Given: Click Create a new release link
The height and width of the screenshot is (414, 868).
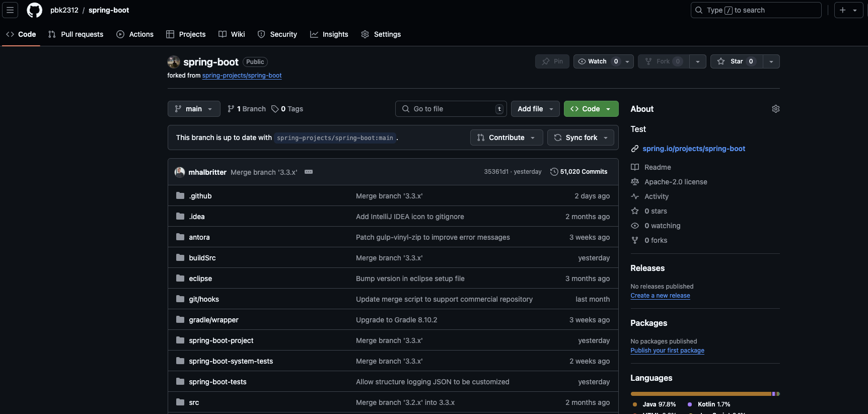Looking at the screenshot, I should click(660, 296).
